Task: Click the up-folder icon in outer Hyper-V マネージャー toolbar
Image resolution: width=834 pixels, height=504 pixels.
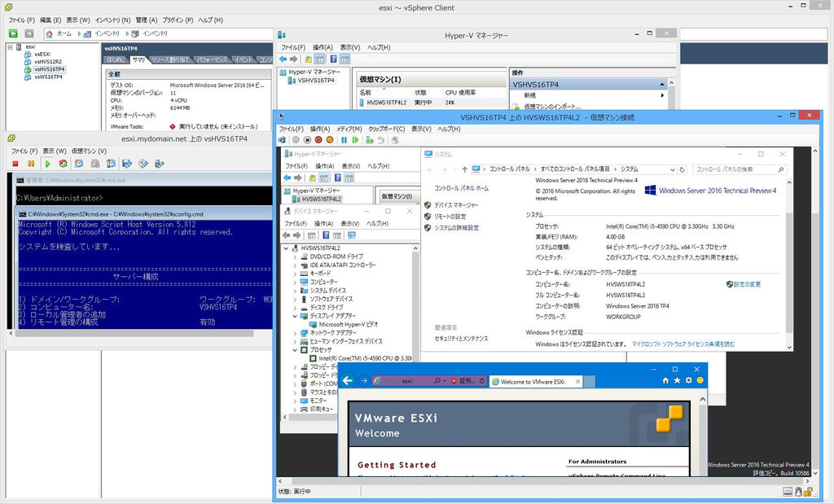Action: 308,59
